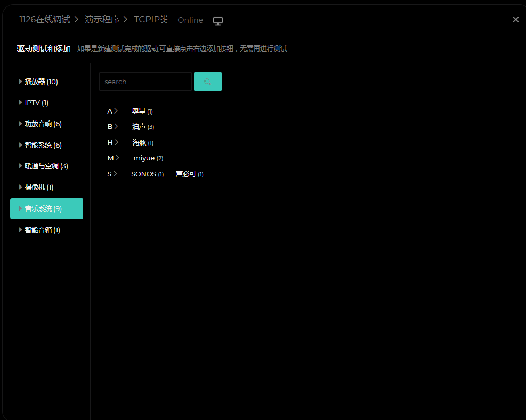Expand the 功放音响 (6) category

43,124
